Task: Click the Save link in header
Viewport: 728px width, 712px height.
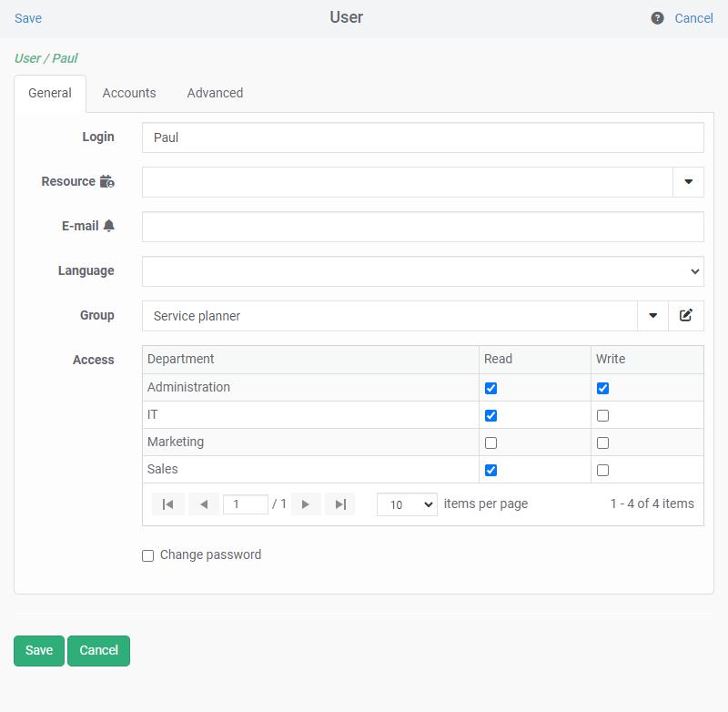Action: tap(28, 18)
